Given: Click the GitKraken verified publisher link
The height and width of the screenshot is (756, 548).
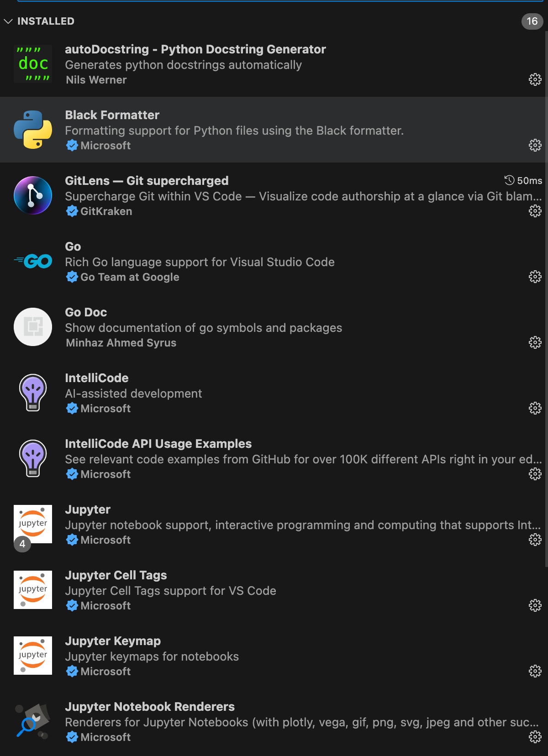Looking at the screenshot, I should (x=106, y=211).
